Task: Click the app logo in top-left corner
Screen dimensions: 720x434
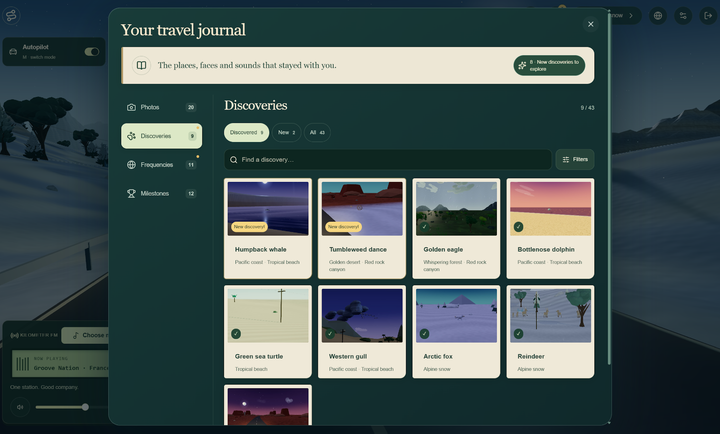Action: [x=11, y=16]
